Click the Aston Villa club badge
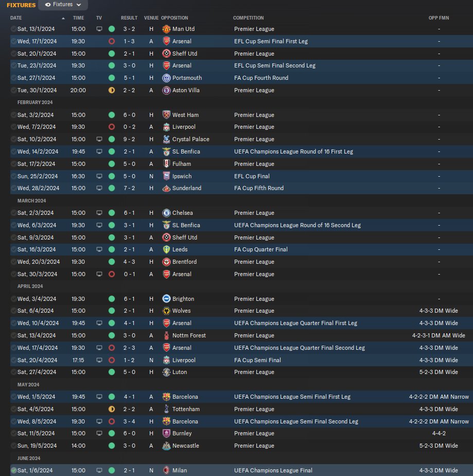Image resolution: width=473 pixels, height=476 pixels. point(166,91)
